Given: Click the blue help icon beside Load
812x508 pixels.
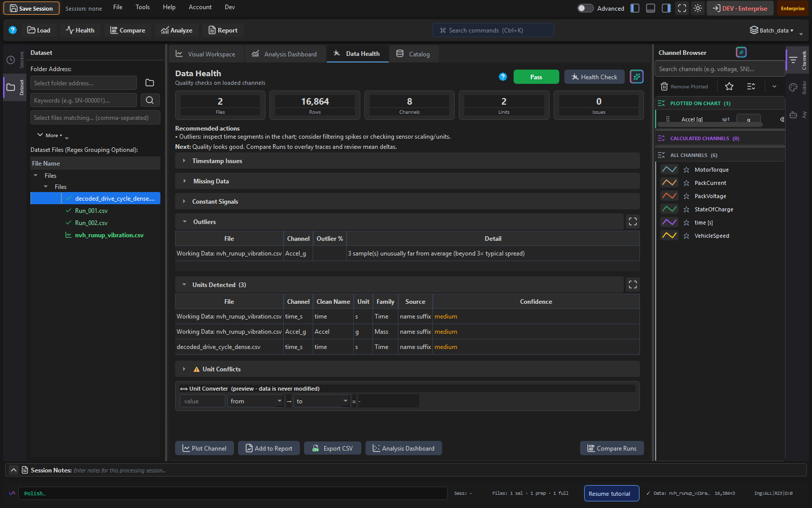Looking at the screenshot, I should coord(13,30).
